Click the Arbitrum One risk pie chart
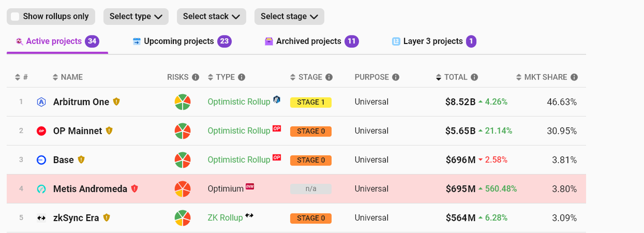Screen dimensions: 644x233 coord(183,102)
